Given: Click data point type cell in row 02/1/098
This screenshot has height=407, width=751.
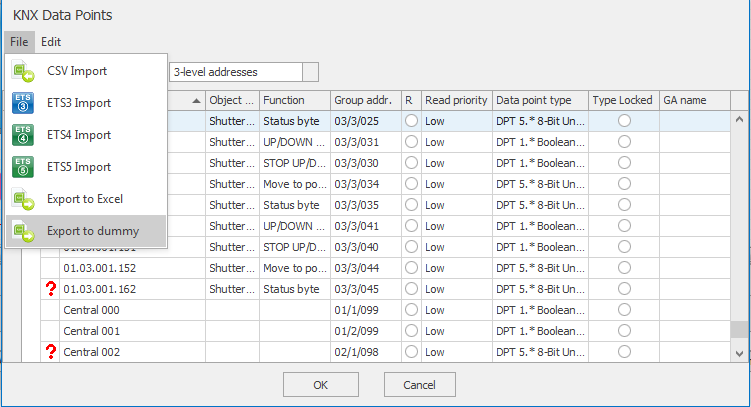Looking at the screenshot, I should pos(540,352).
